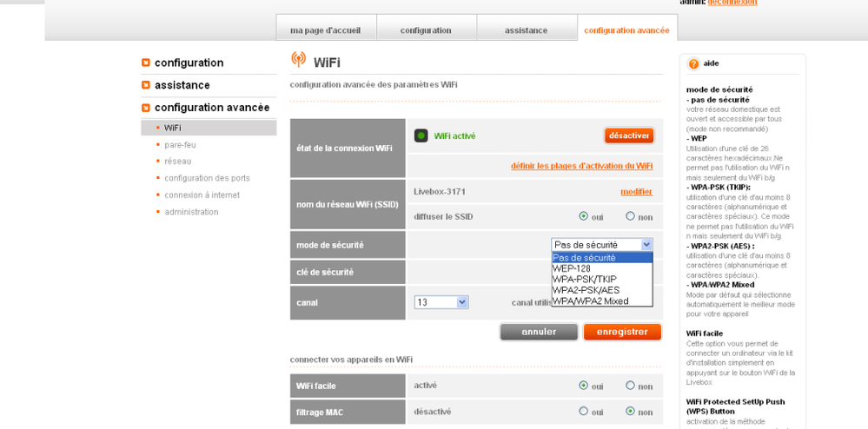Open the ma page d'accueil tab
The height and width of the screenshot is (429, 868).
tap(326, 28)
